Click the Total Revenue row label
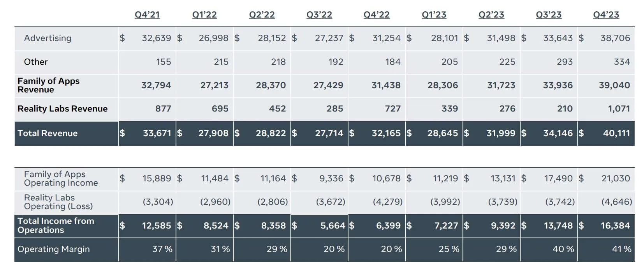This screenshot has height=273, width=644. pyautogui.click(x=48, y=133)
